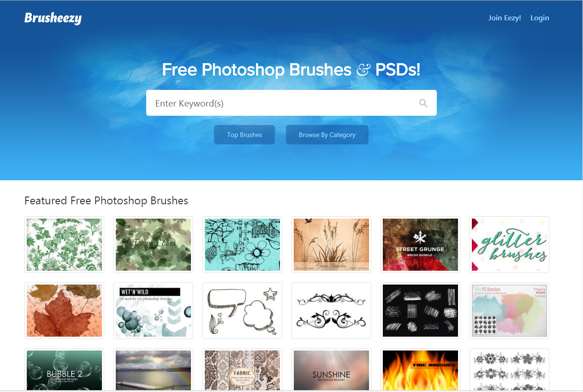Select the Fire Brushes flames thumbnail
Viewport: 583px width, 392px height.
coord(420,370)
